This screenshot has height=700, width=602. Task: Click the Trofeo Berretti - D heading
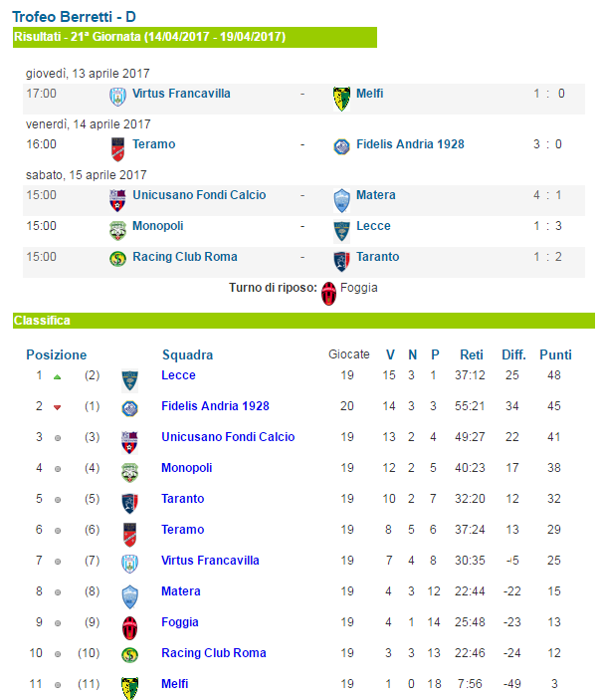tap(74, 17)
